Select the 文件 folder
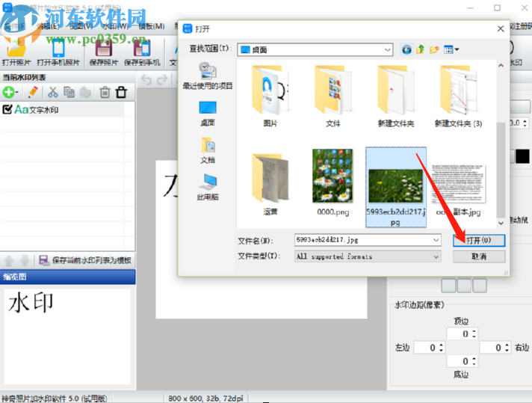 332,96
